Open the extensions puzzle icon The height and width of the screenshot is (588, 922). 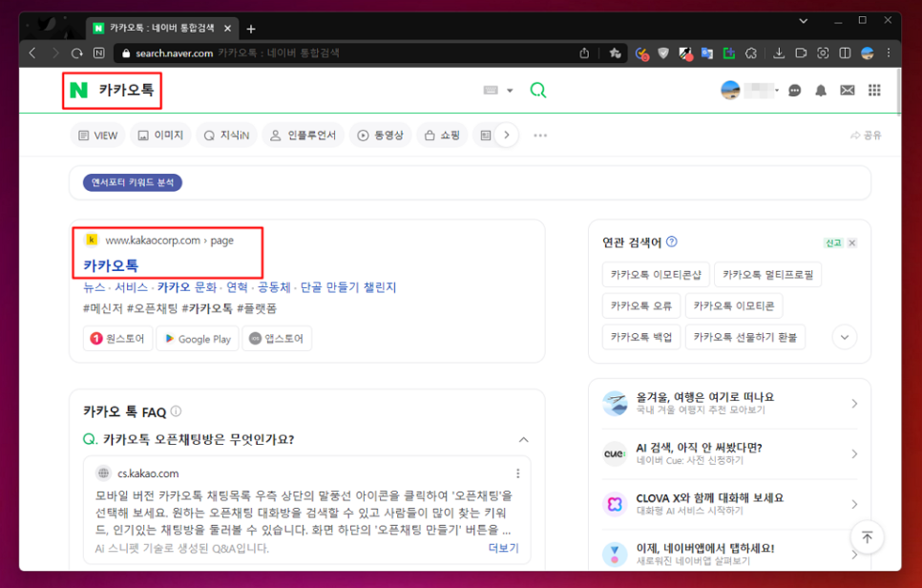tap(751, 52)
